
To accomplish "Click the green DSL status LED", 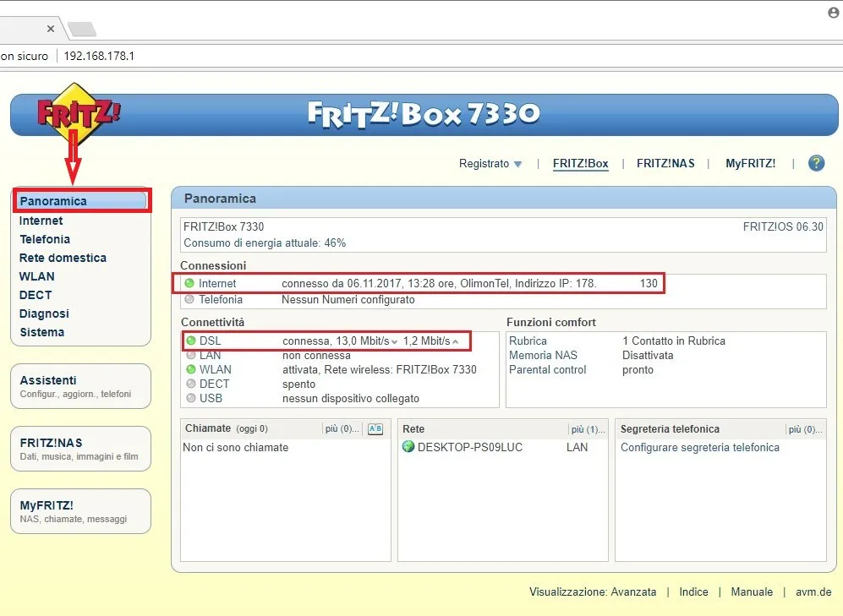I will click(190, 341).
